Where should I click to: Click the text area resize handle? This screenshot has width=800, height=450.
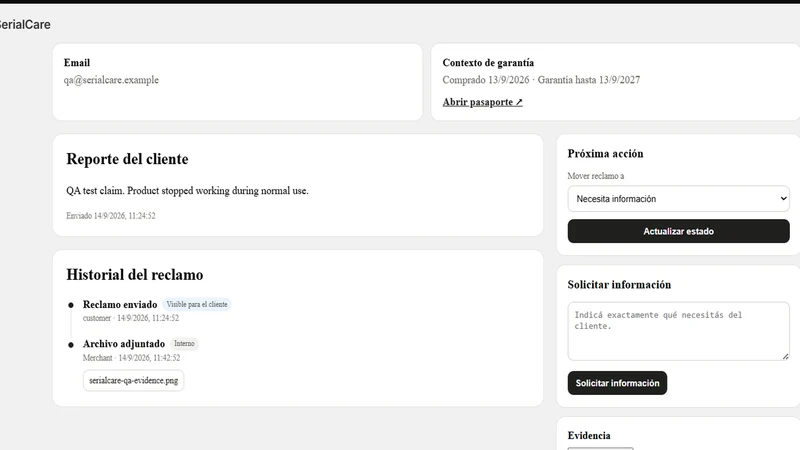[785, 356]
